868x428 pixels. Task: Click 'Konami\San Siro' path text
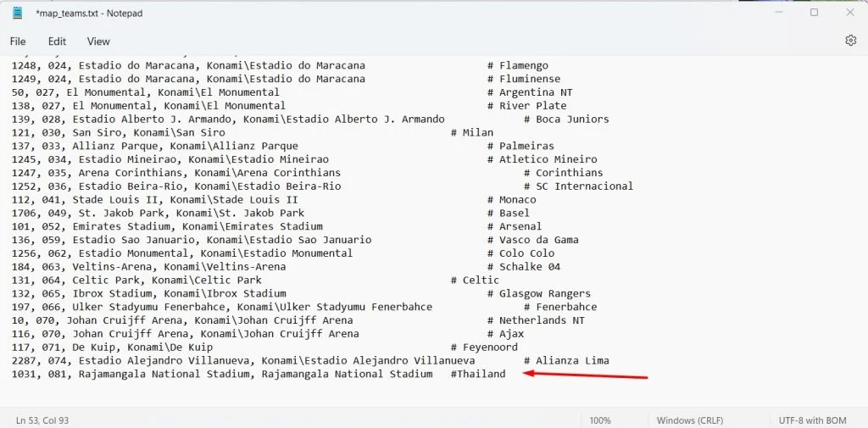(180, 132)
